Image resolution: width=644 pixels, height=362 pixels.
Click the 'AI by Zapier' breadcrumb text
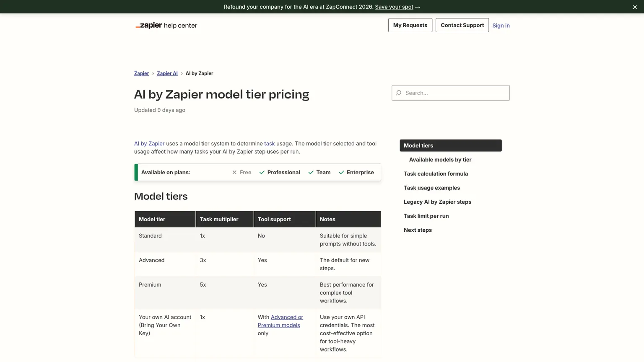point(199,73)
